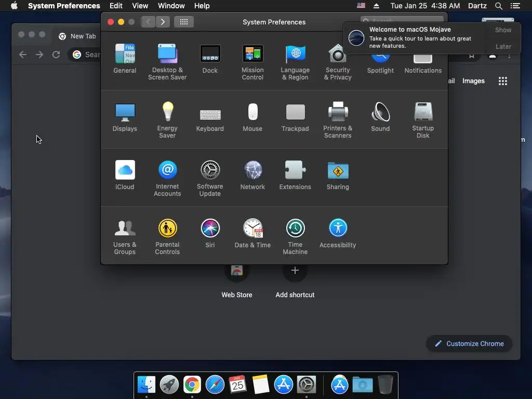Open Date & Time preferences
This screenshot has height=399, width=532.
click(252, 233)
